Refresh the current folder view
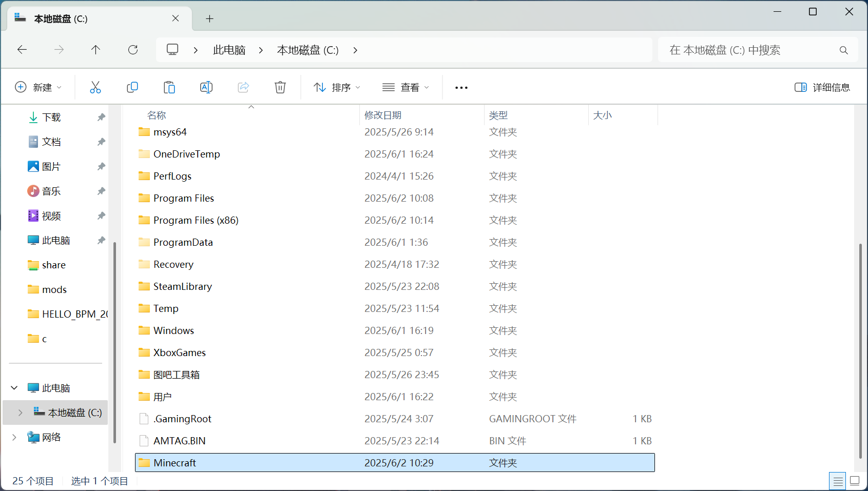This screenshot has height=491, width=868. 133,50
